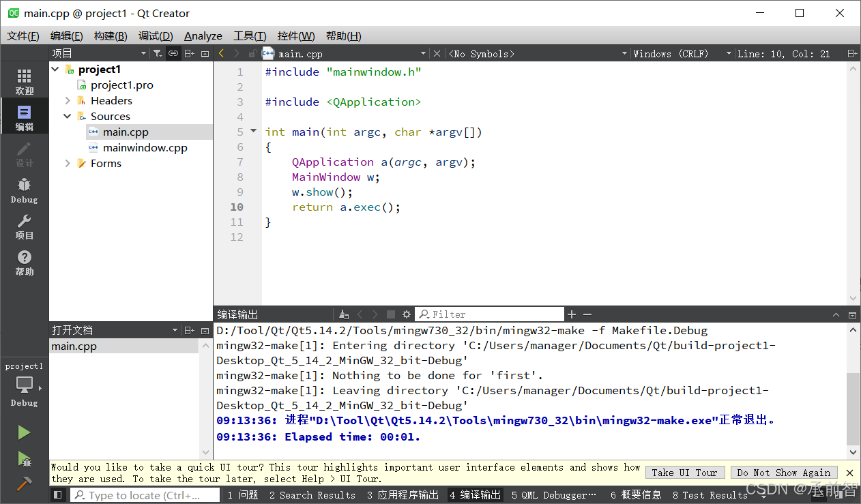Close the project side panel

point(205,53)
